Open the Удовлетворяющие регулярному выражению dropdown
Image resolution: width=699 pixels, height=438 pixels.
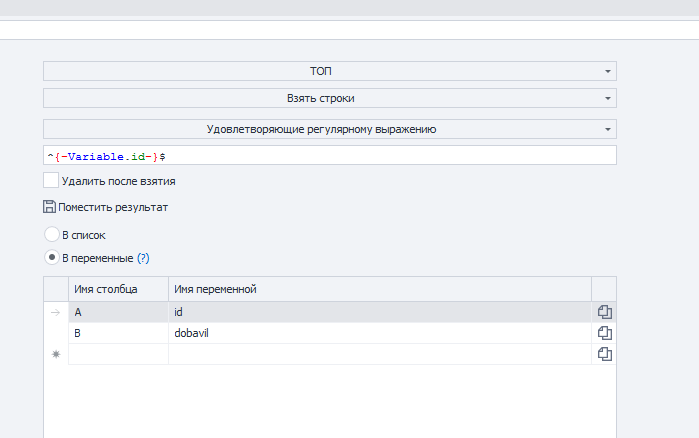pyautogui.click(x=329, y=129)
